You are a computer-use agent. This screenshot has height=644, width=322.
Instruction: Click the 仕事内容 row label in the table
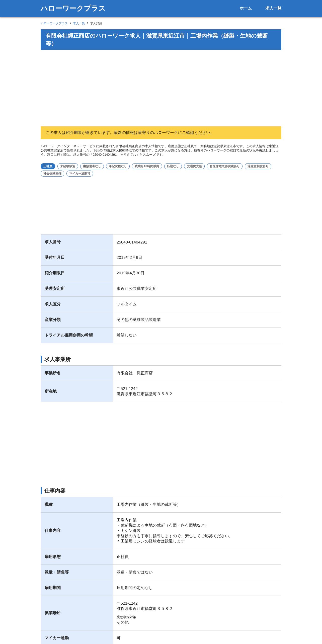tap(53, 531)
